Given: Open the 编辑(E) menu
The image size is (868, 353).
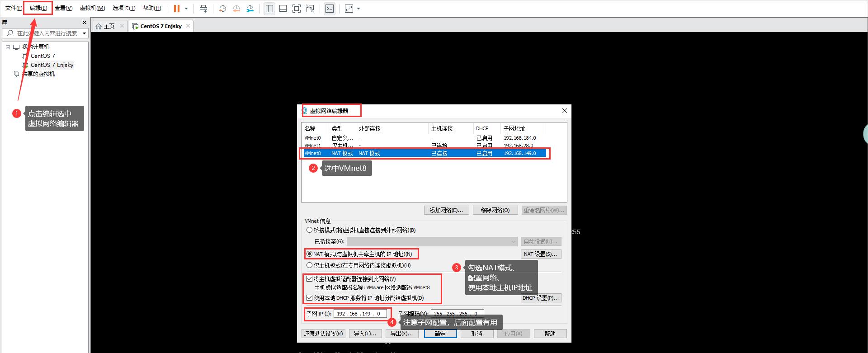Looking at the screenshot, I should pos(38,8).
